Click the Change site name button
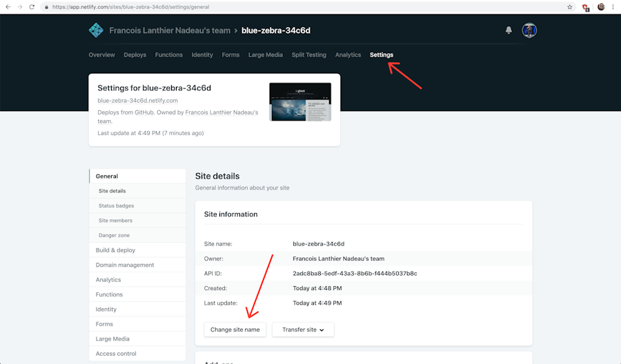 point(235,330)
